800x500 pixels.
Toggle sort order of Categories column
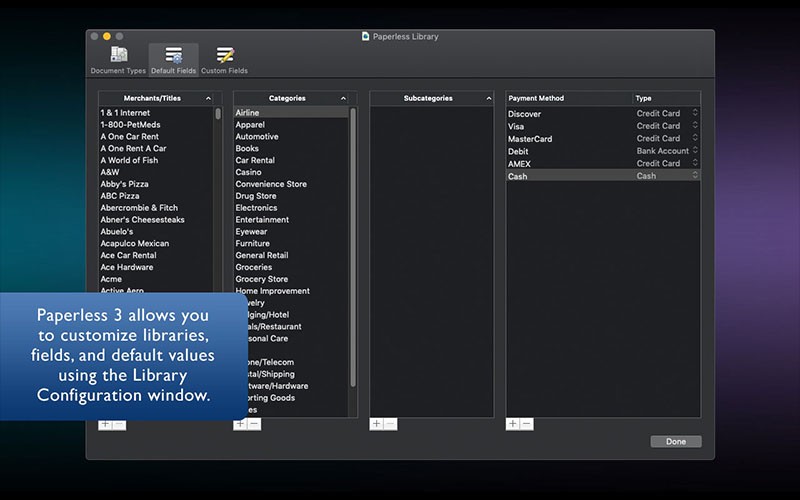coord(343,98)
